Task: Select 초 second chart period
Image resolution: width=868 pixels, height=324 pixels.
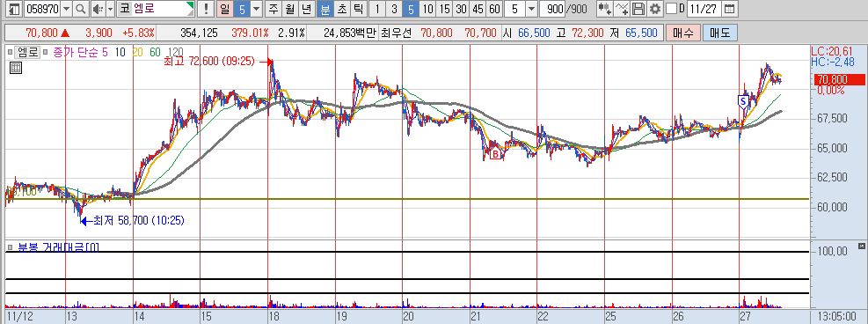Action: 342,9
